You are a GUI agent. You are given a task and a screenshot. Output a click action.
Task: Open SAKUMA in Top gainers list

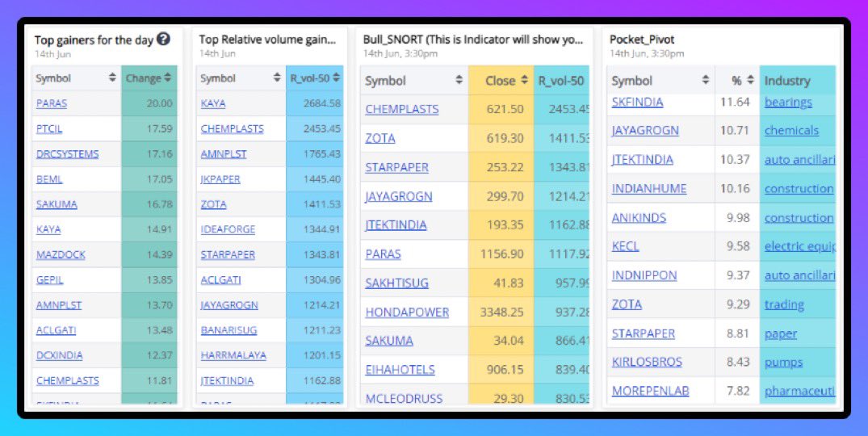click(x=57, y=204)
